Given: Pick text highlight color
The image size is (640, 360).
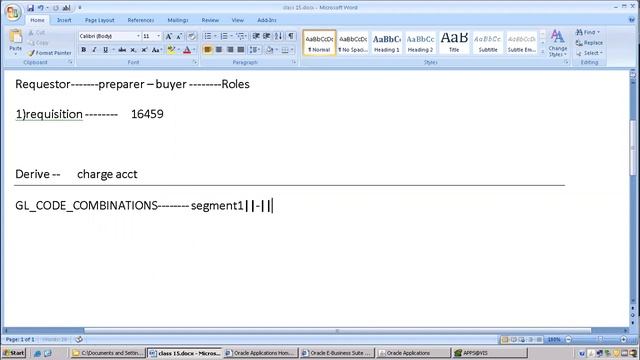Looking at the screenshot, I should 171,50.
